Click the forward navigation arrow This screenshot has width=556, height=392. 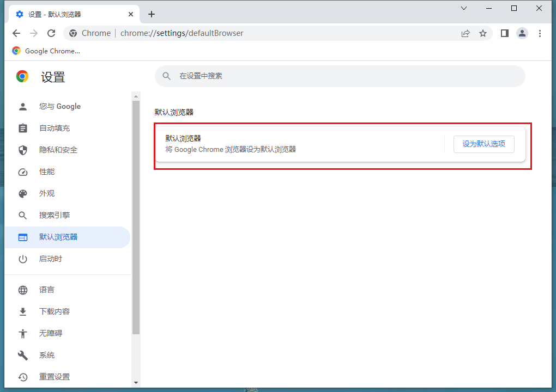point(34,33)
